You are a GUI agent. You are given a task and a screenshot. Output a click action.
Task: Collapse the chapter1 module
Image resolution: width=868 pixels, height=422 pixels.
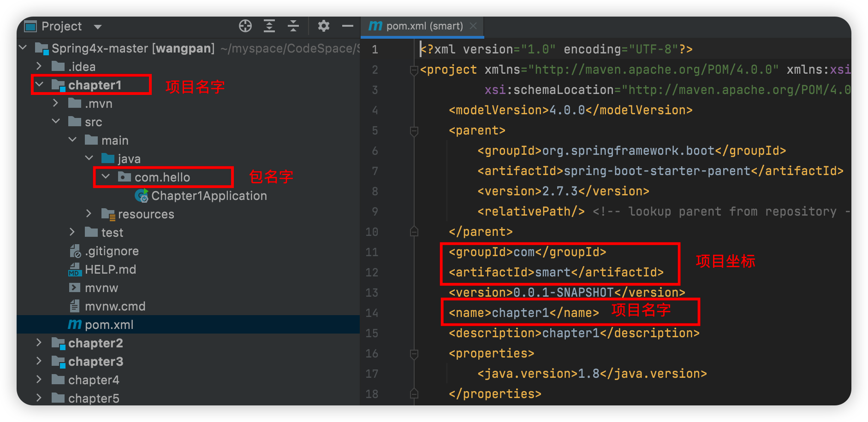pyautogui.click(x=40, y=84)
